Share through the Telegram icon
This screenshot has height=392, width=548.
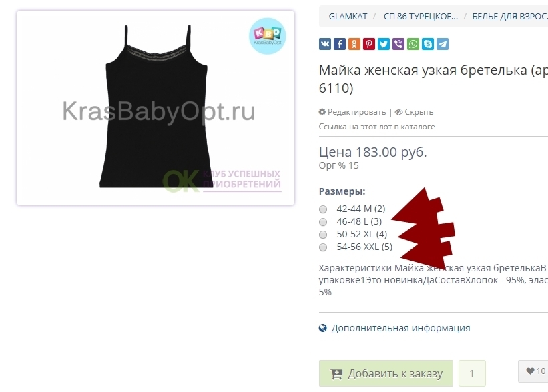(x=442, y=44)
